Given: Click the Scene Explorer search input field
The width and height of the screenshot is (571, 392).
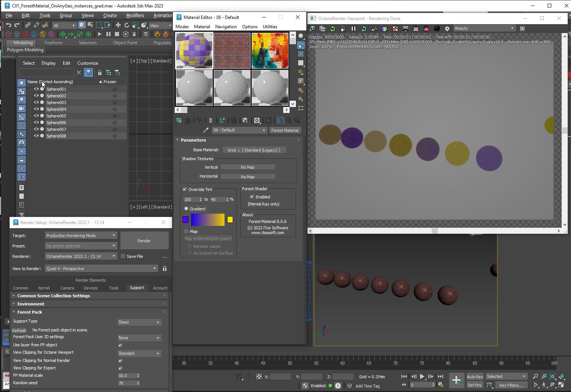Looking at the screenshot, I should coord(46,72).
